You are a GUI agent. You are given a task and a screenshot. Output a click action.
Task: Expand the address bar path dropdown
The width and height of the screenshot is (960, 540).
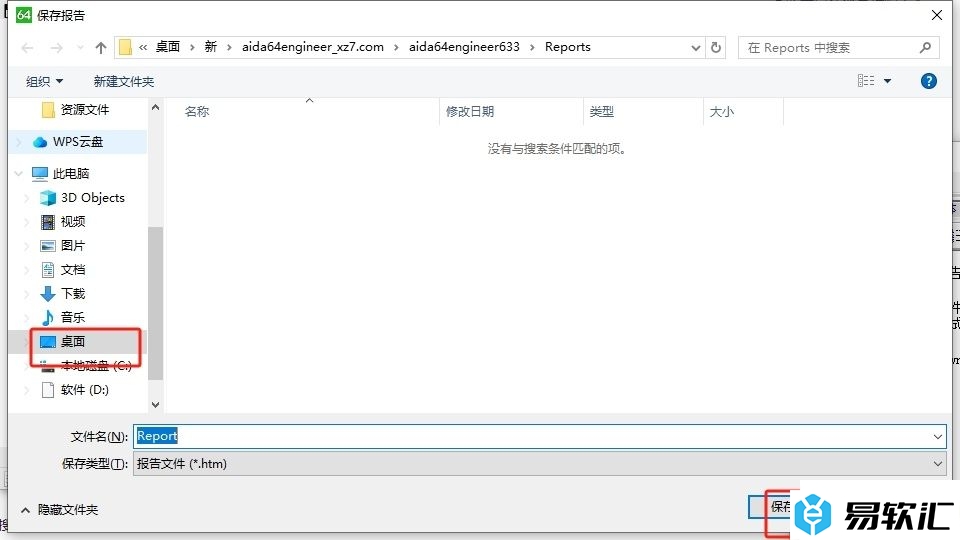click(x=696, y=48)
